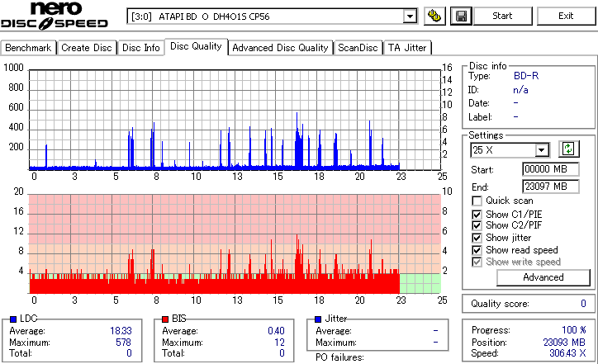This screenshot has height=364, width=598.
Task: Click the Position value 23093 MB
Action: (564, 343)
